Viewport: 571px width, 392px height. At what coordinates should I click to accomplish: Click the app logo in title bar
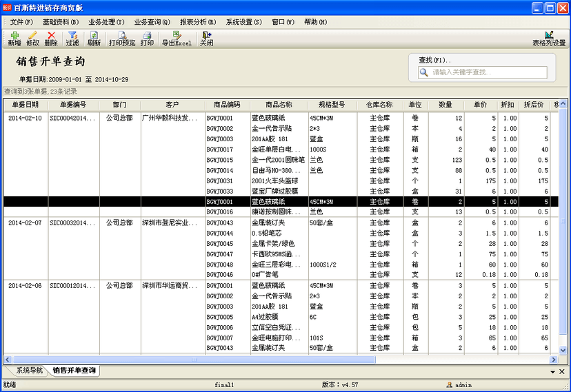[7, 8]
